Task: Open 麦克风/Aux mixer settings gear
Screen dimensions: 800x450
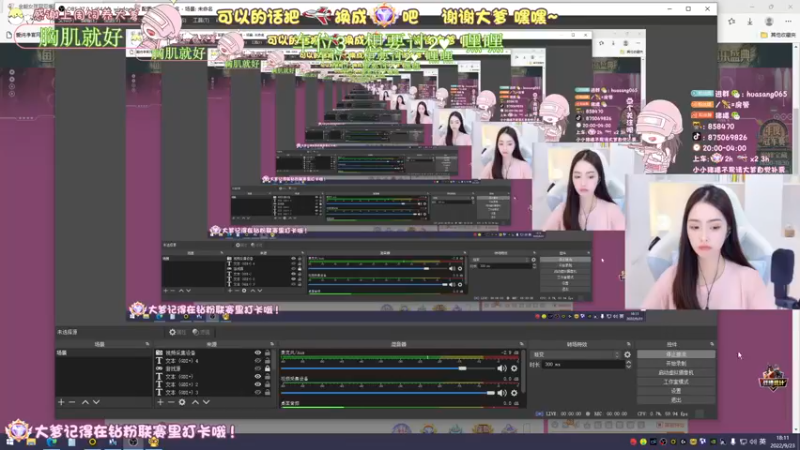Action: tap(514, 368)
